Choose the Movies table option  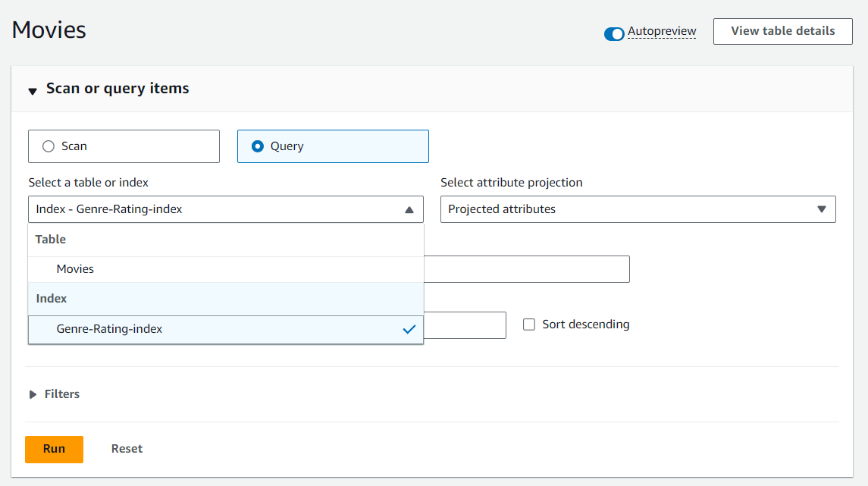75,269
